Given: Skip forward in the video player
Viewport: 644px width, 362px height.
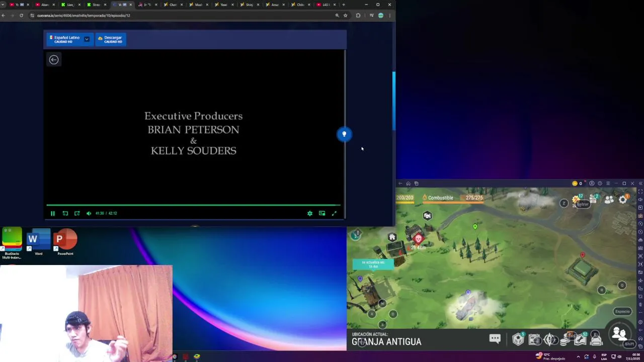Looking at the screenshot, I should [77, 213].
